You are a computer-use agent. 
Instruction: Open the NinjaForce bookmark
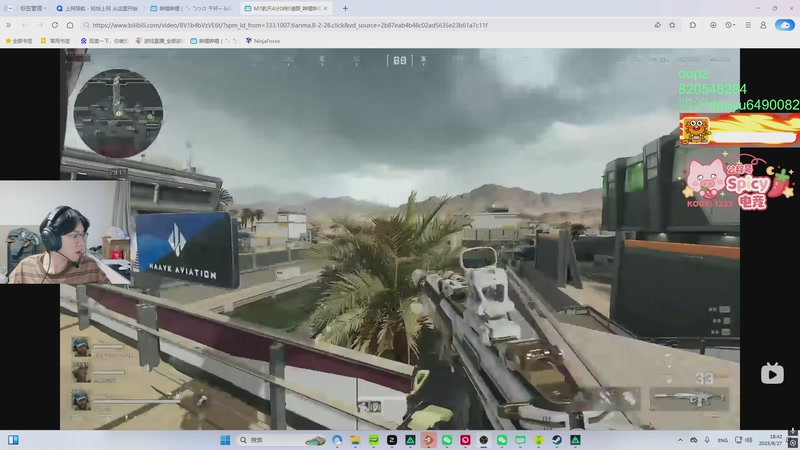pyautogui.click(x=263, y=41)
